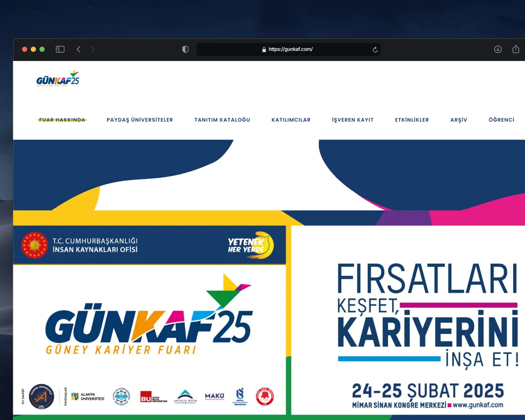Click the Alaaddin Keykubat University logo

121,396
